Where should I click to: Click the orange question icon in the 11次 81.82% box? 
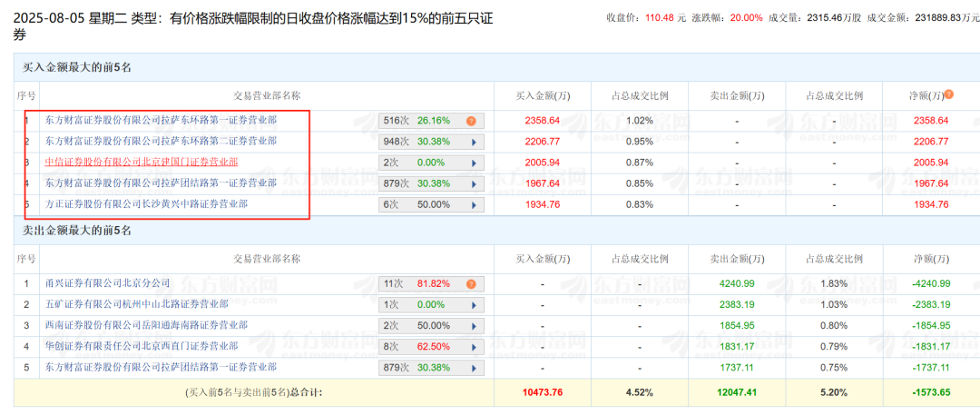471,284
